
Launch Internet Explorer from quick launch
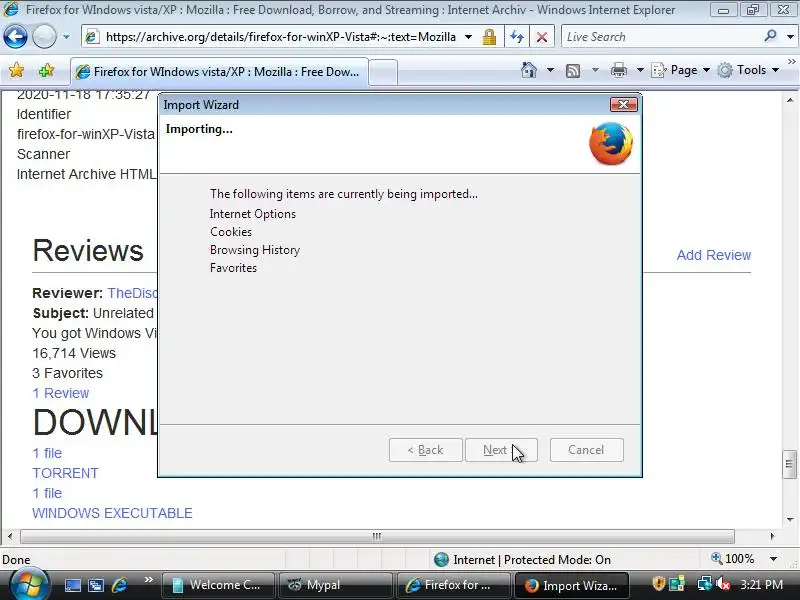tap(119, 585)
